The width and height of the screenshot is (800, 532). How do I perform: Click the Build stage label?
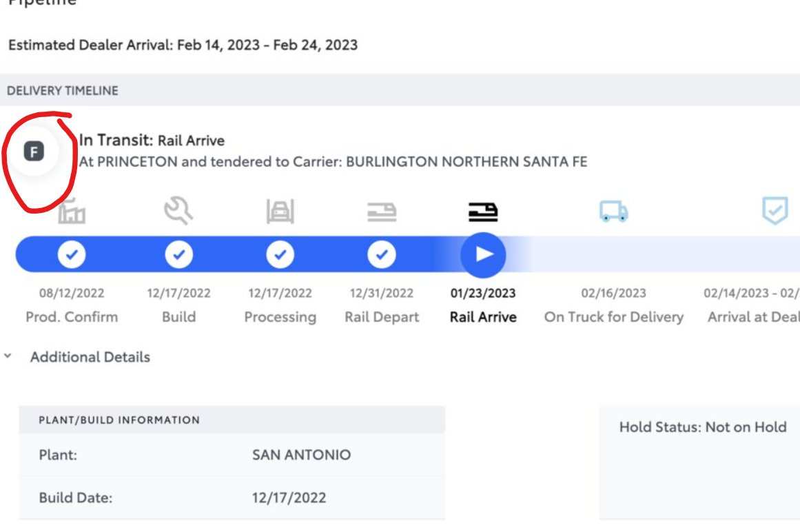(178, 317)
